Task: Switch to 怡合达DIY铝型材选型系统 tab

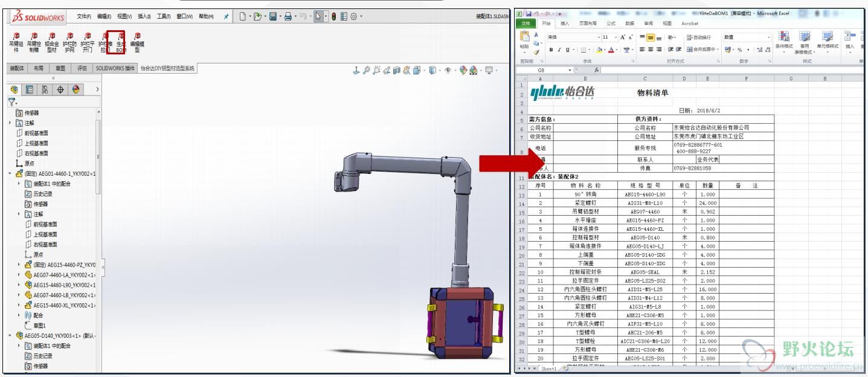Action: point(167,68)
